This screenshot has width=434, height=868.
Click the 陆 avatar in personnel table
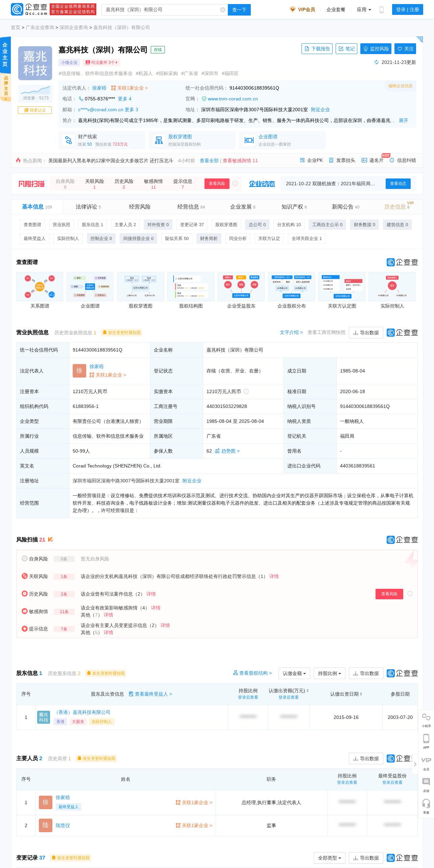(x=46, y=825)
